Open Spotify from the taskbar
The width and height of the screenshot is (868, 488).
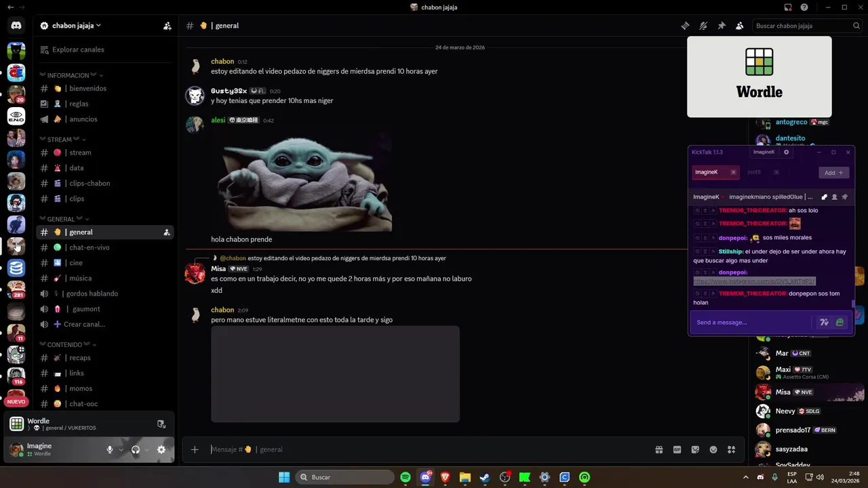[406, 477]
